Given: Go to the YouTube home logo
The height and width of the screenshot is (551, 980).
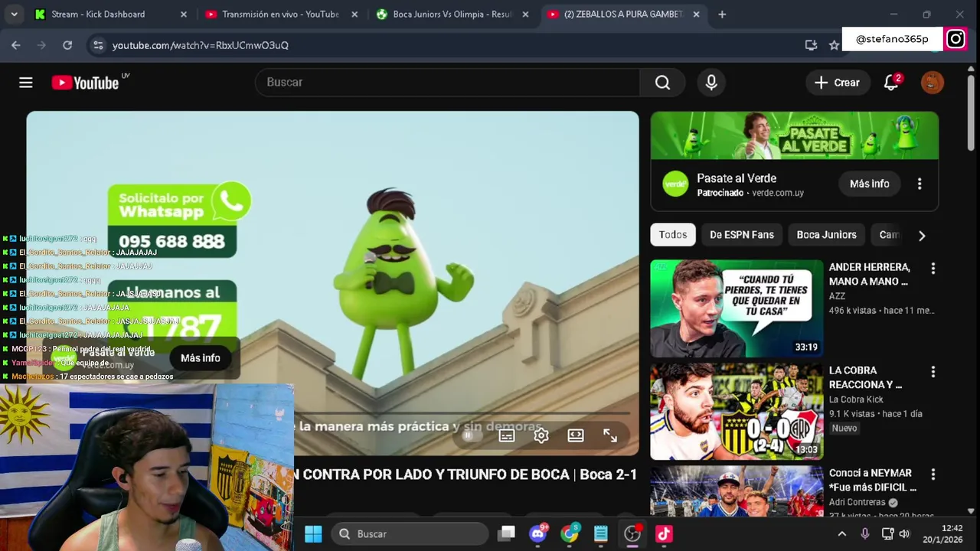Looking at the screenshot, I should coord(85,83).
